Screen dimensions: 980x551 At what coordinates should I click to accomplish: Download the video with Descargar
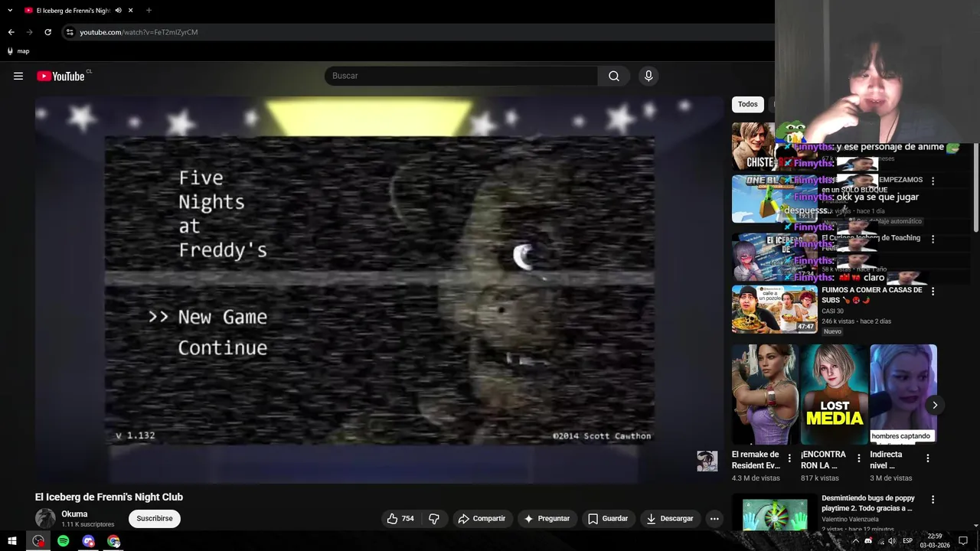[x=670, y=518]
